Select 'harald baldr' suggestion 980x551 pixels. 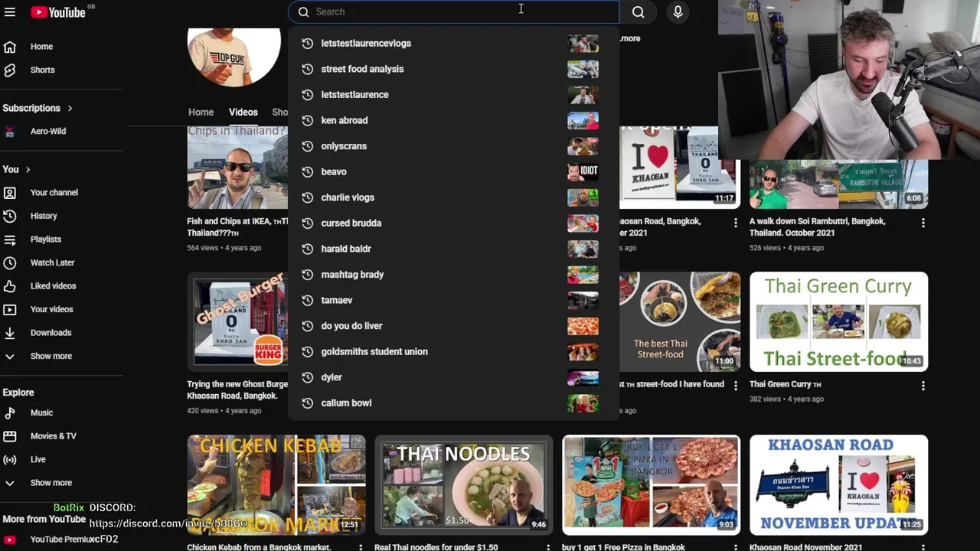(453, 249)
